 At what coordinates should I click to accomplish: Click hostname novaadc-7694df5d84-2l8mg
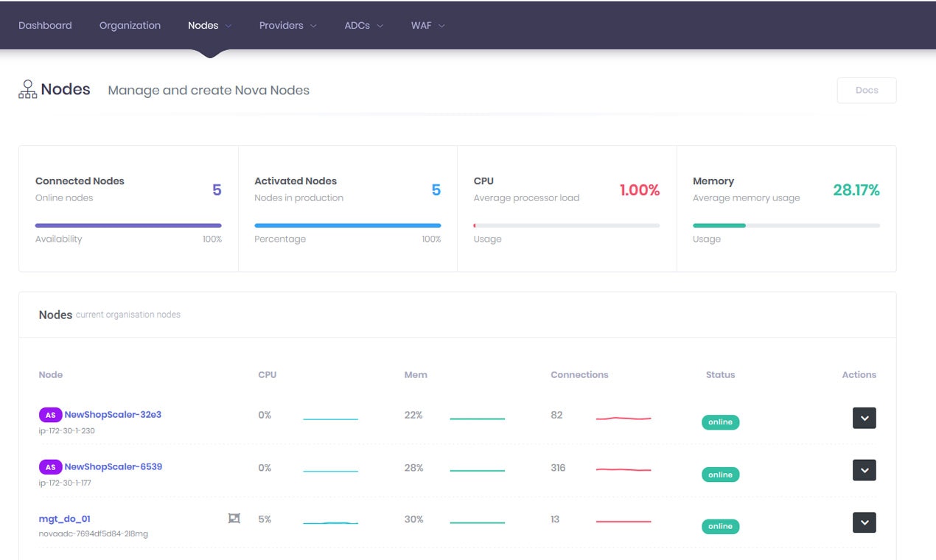[94, 533]
